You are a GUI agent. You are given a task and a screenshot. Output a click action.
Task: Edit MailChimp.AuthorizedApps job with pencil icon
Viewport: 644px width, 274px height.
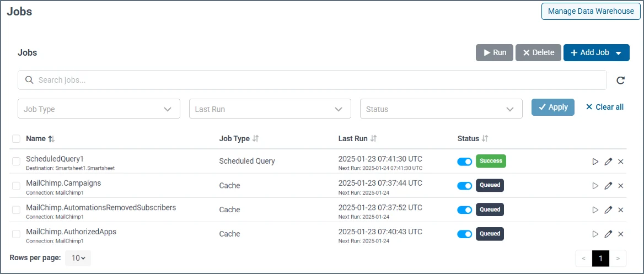[608, 234]
